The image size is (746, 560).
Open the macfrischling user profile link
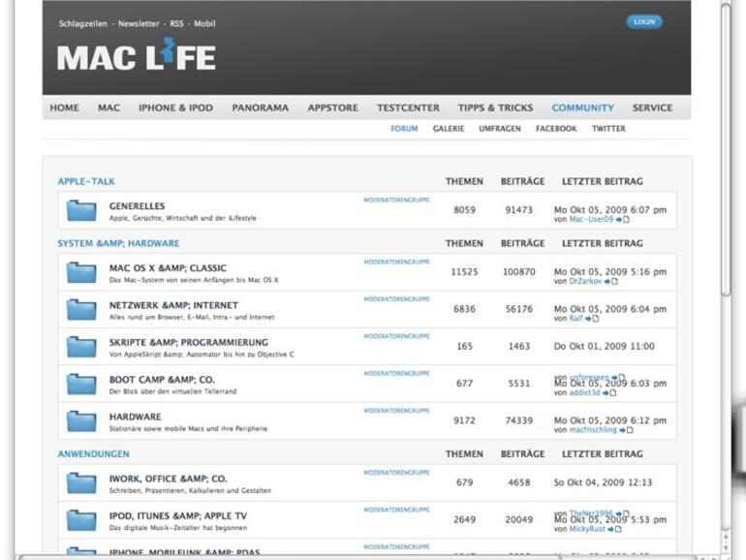pos(593,429)
